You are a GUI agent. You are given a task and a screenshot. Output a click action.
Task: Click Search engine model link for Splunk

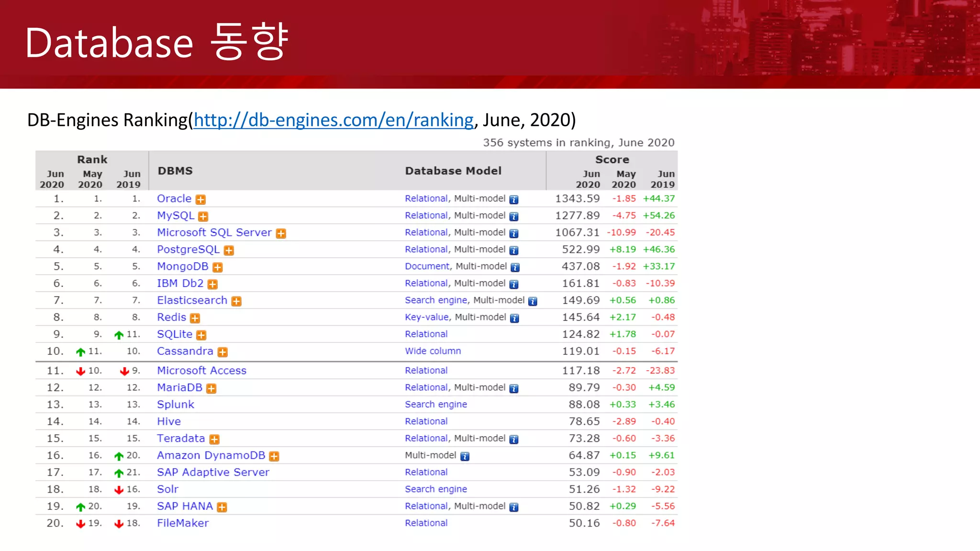pyautogui.click(x=436, y=405)
